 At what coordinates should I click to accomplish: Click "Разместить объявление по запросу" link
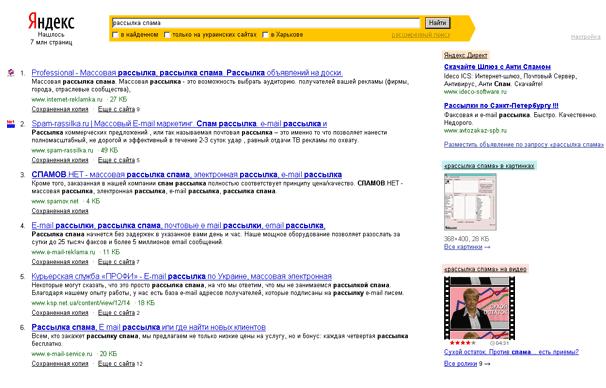coord(524,145)
